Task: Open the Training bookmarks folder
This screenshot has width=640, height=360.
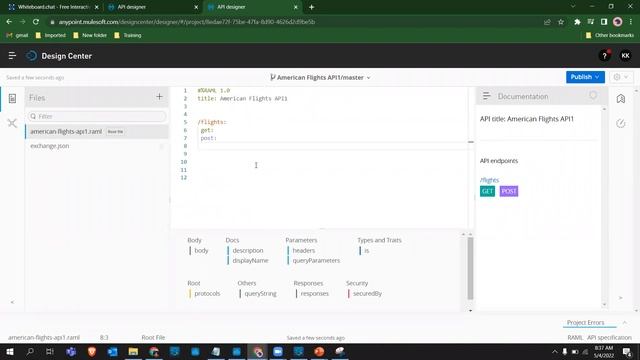Action: coord(128,36)
